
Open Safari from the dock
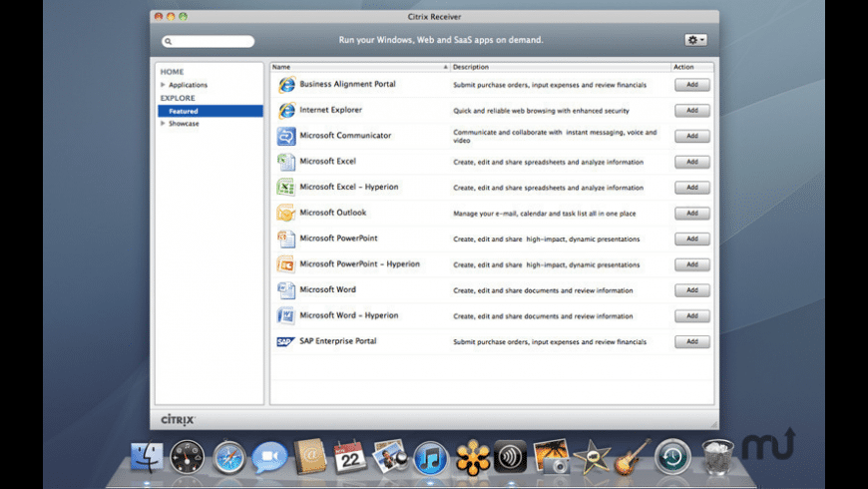coord(228,457)
